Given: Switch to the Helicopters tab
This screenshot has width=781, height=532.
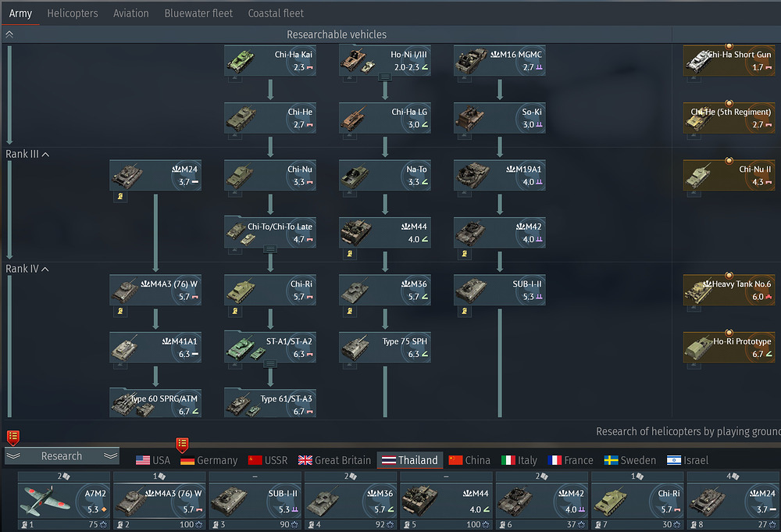Looking at the screenshot, I should (73, 13).
